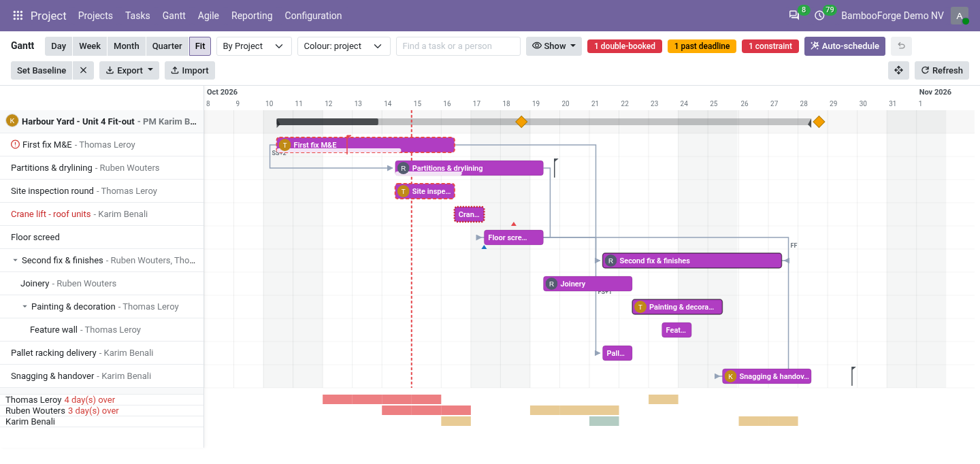Click the Floor screed Gantt bar
The height and width of the screenshot is (464, 980).
pos(514,237)
